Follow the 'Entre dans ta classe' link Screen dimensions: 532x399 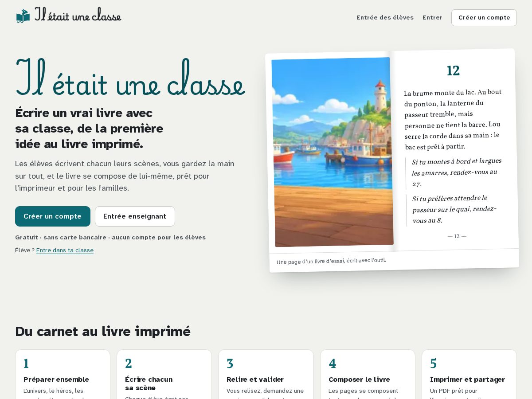[x=65, y=250]
